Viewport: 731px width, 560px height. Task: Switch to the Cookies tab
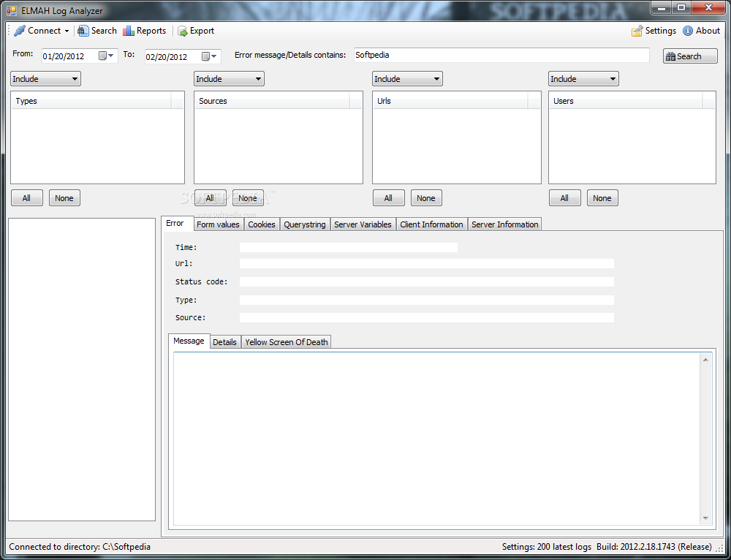click(x=262, y=224)
